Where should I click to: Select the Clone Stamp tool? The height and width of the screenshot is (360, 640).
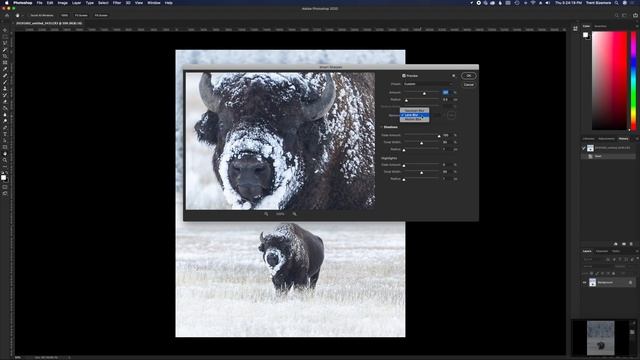point(5,89)
